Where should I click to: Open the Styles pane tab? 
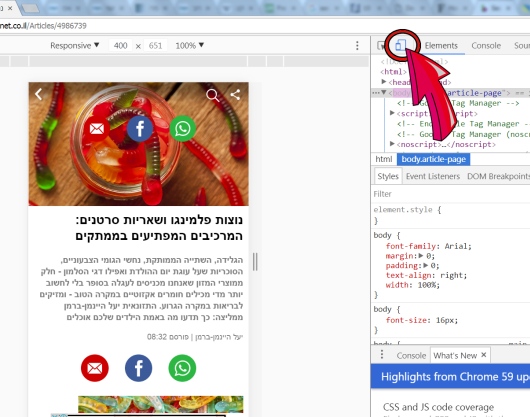(x=388, y=176)
